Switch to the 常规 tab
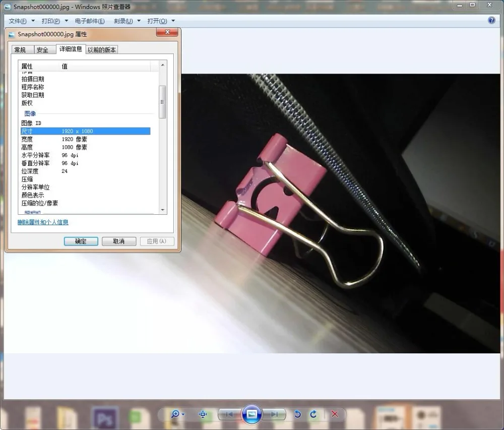 23,50
